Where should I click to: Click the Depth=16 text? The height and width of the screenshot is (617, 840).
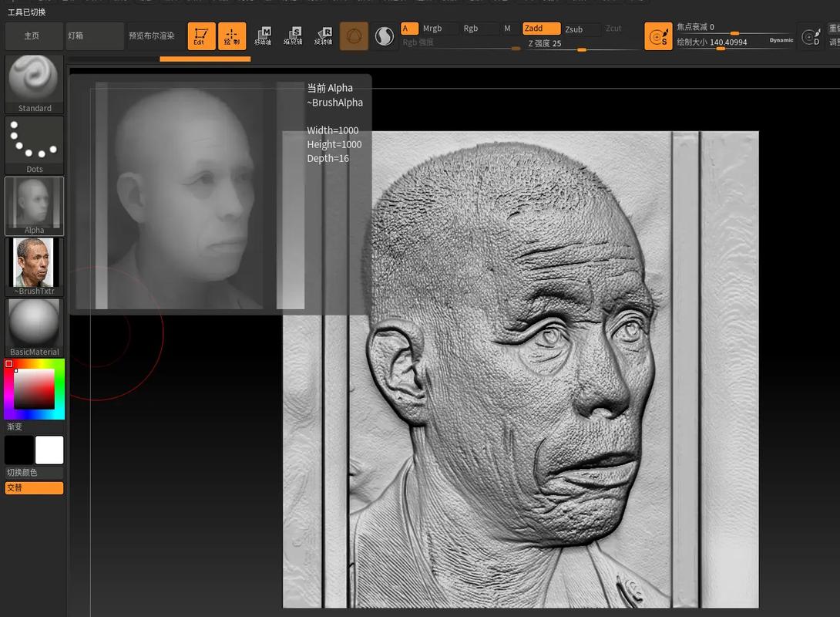(x=328, y=158)
